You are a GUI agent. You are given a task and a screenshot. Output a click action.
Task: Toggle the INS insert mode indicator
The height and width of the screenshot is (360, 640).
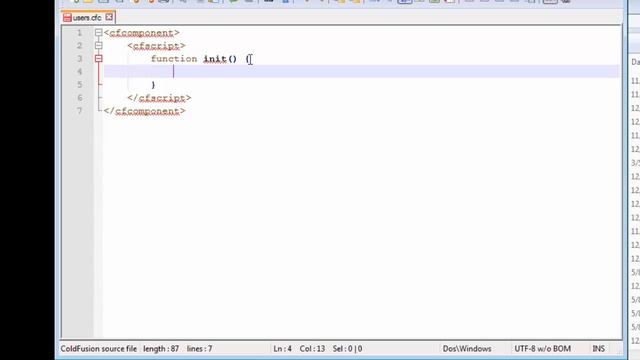598,349
